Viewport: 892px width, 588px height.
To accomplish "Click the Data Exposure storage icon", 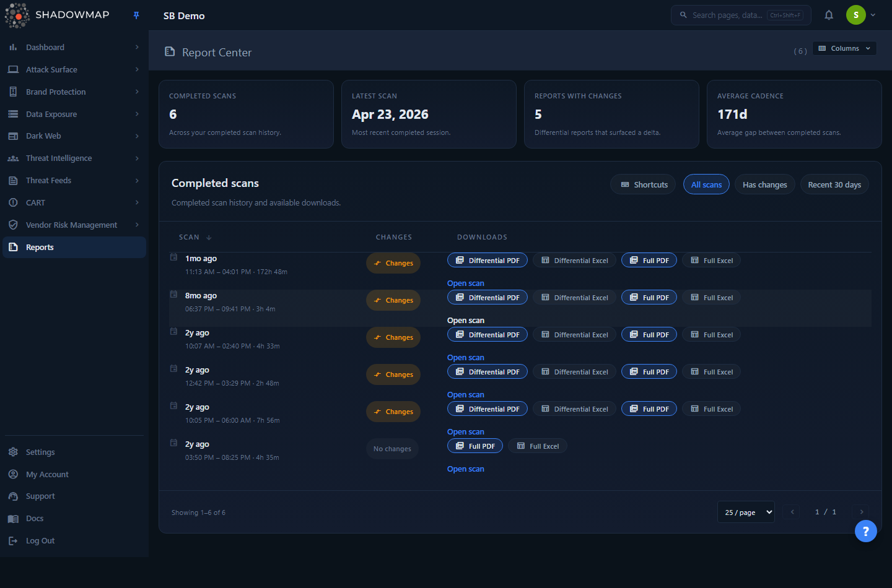I will coord(13,114).
